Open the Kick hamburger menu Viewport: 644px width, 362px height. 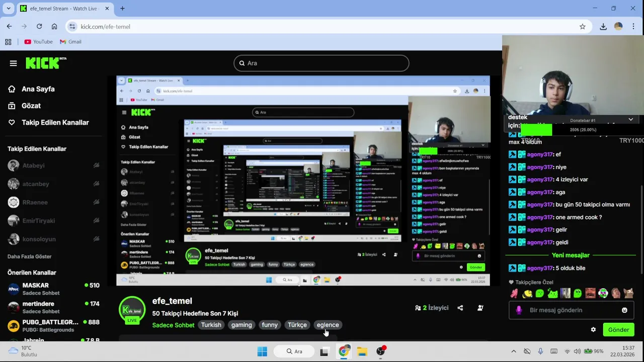[13, 63]
